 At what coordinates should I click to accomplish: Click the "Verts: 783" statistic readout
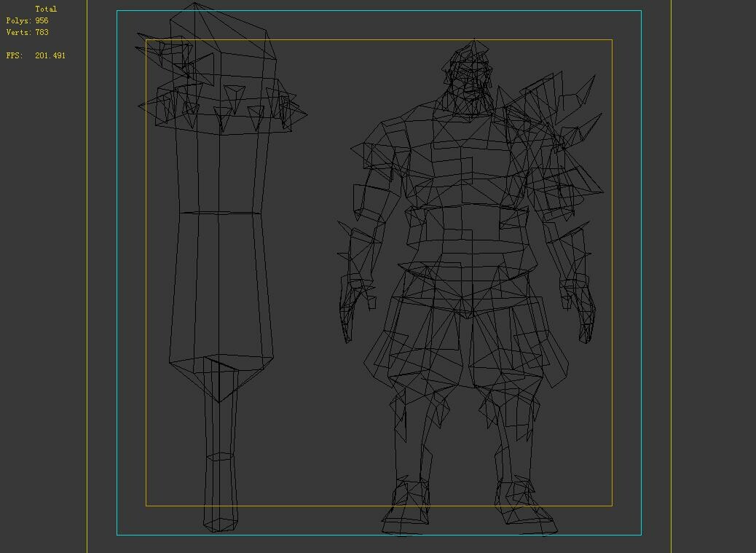27,32
